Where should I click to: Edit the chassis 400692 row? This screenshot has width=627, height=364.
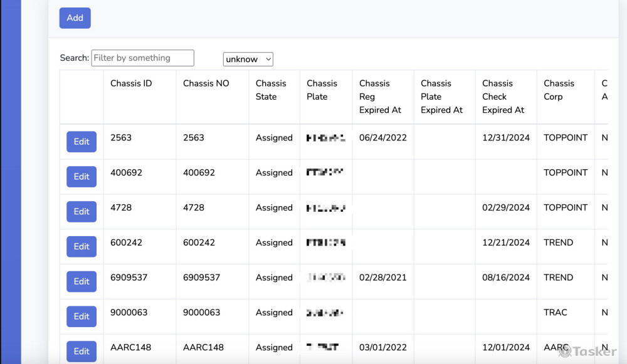[x=82, y=177]
